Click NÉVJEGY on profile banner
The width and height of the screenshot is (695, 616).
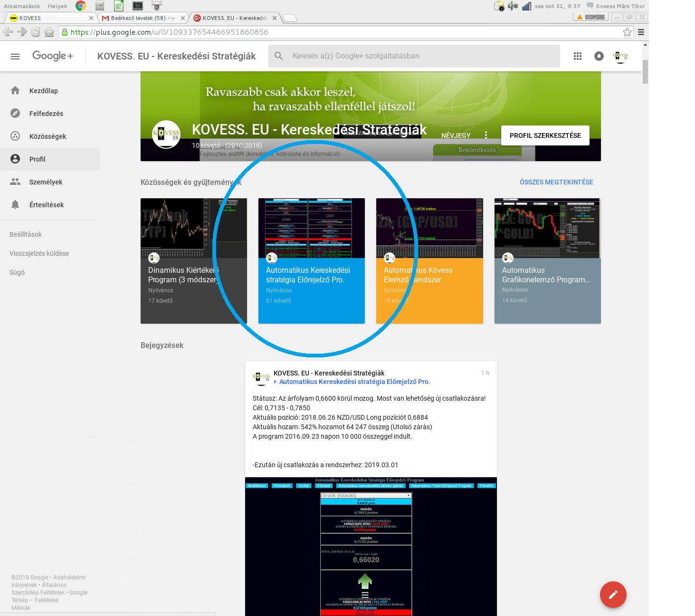[456, 135]
